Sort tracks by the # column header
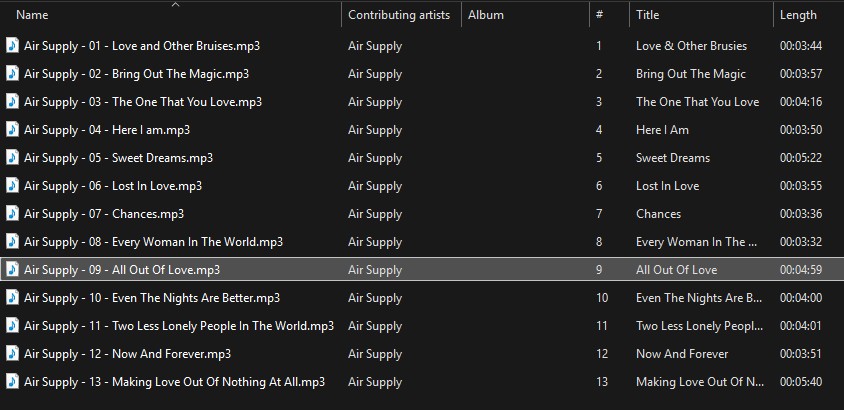 point(599,15)
